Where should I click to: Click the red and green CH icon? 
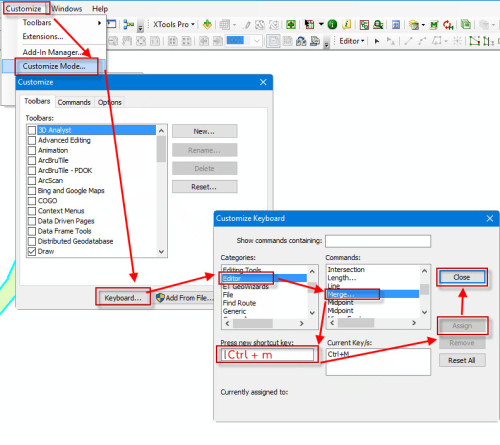click(448, 25)
